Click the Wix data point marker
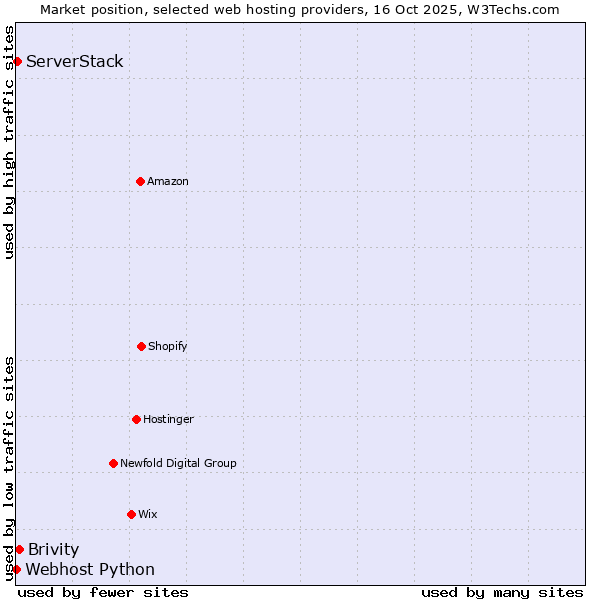This screenshot has width=600, height=600. (131, 514)
